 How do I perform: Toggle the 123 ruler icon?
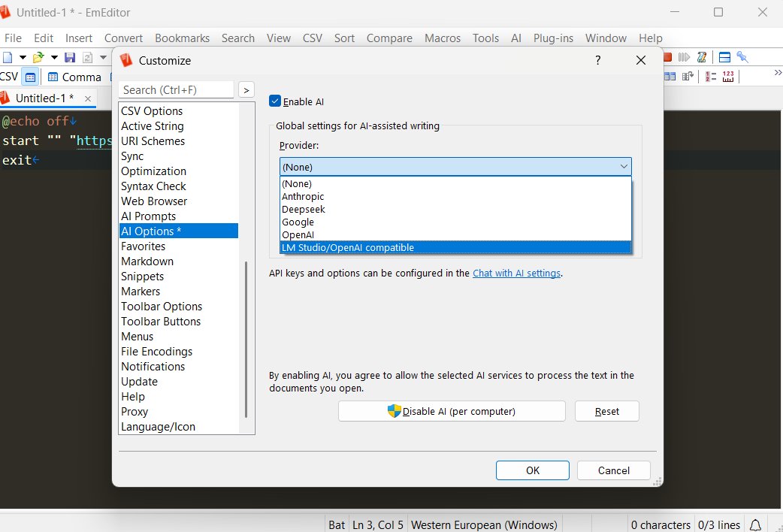[x=728, y=77]
